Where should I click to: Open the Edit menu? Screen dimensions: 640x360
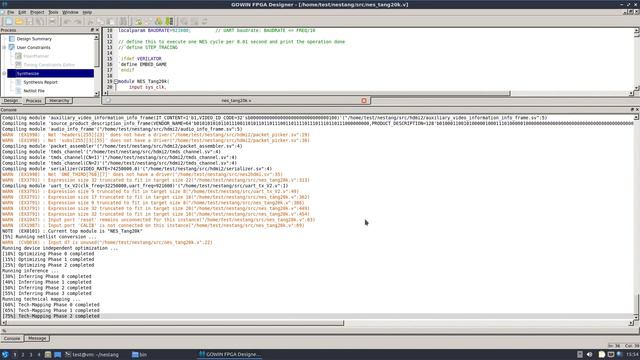point(22,12)
